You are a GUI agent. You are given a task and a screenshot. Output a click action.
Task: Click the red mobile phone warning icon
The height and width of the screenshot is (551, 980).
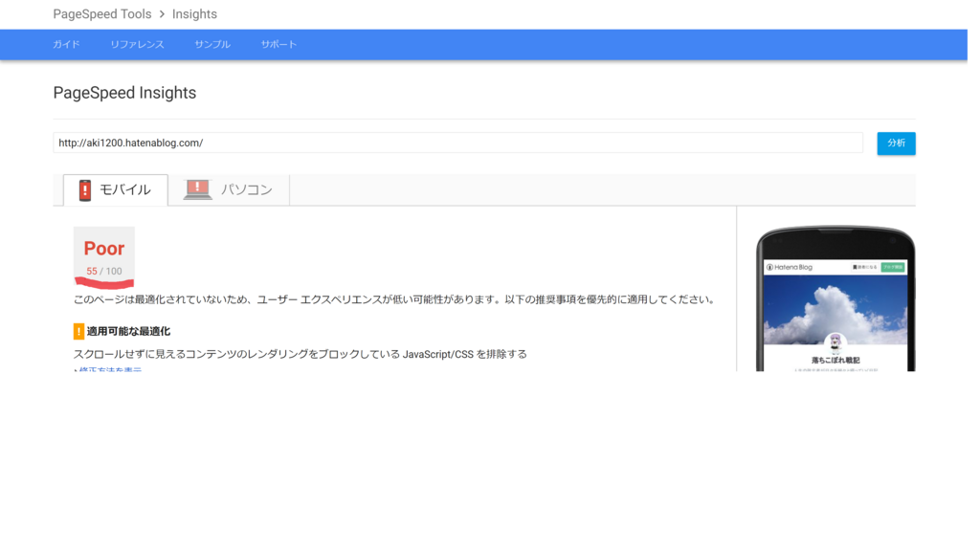tap(85, 190)
